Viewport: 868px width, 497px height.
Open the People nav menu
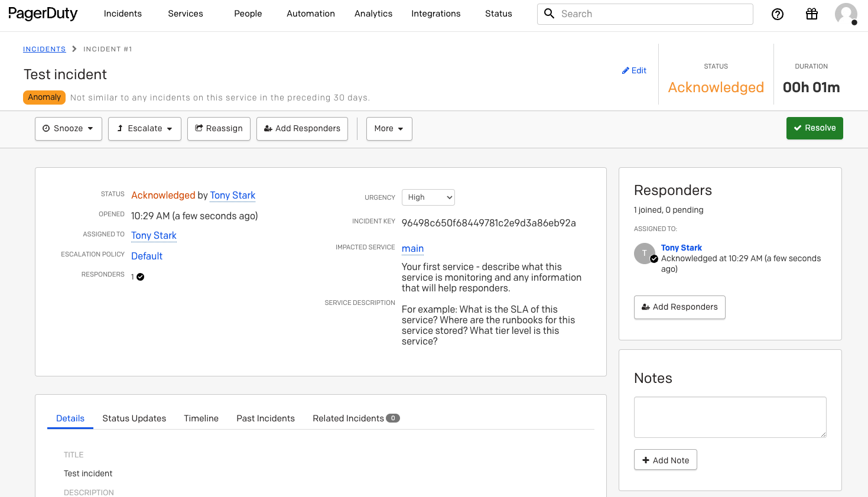[x=248, y=14]
